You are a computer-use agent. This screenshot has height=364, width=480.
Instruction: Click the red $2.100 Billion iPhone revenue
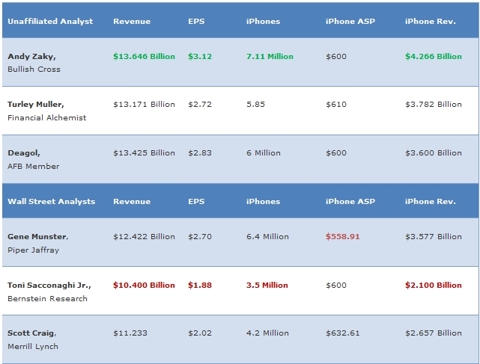point(434,285)
